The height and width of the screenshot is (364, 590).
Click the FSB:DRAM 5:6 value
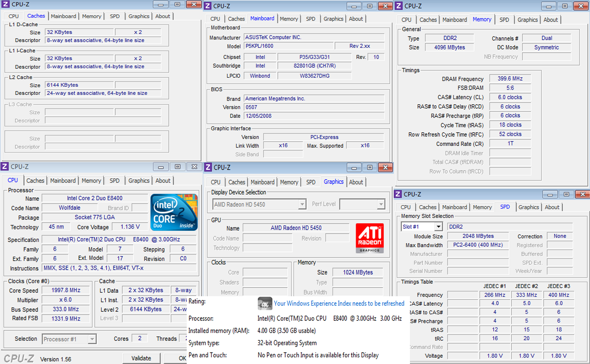[x=510, y=88]
